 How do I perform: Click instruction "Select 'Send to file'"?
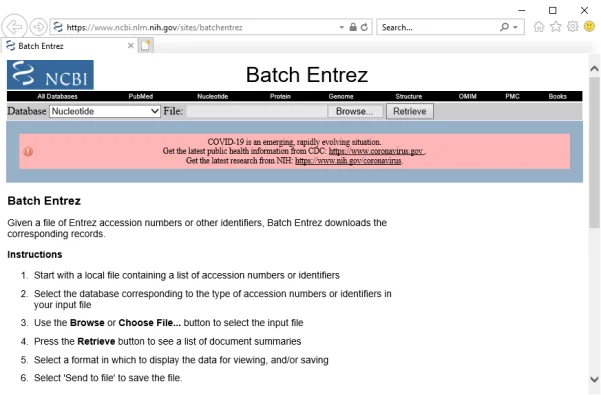(108, 378)
